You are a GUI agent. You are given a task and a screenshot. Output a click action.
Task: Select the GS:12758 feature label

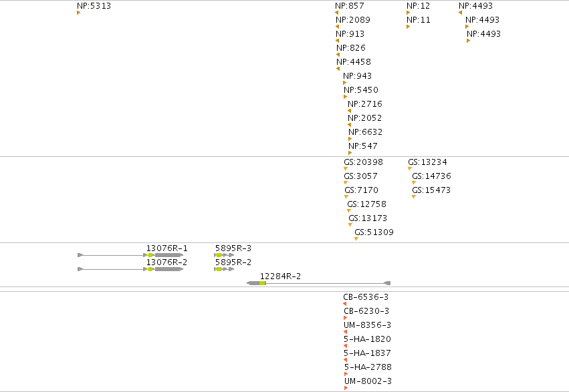[x=367, y=204]
